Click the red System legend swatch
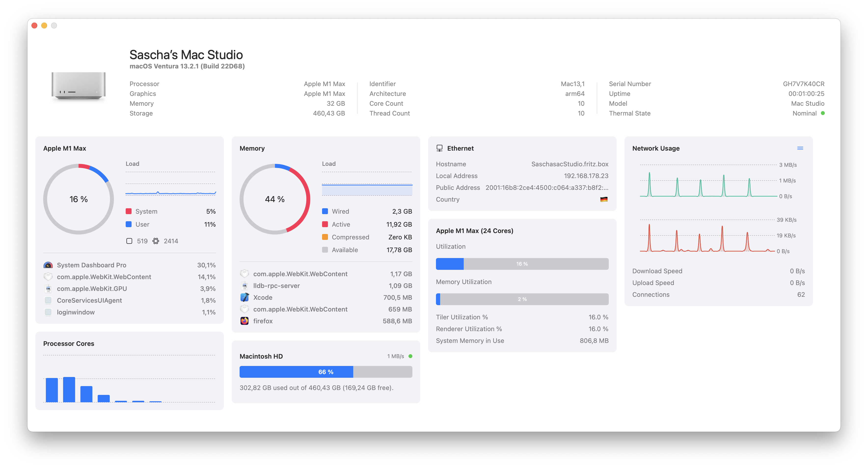The height and width of the screenshot is (468, 868). click(128, 211)
